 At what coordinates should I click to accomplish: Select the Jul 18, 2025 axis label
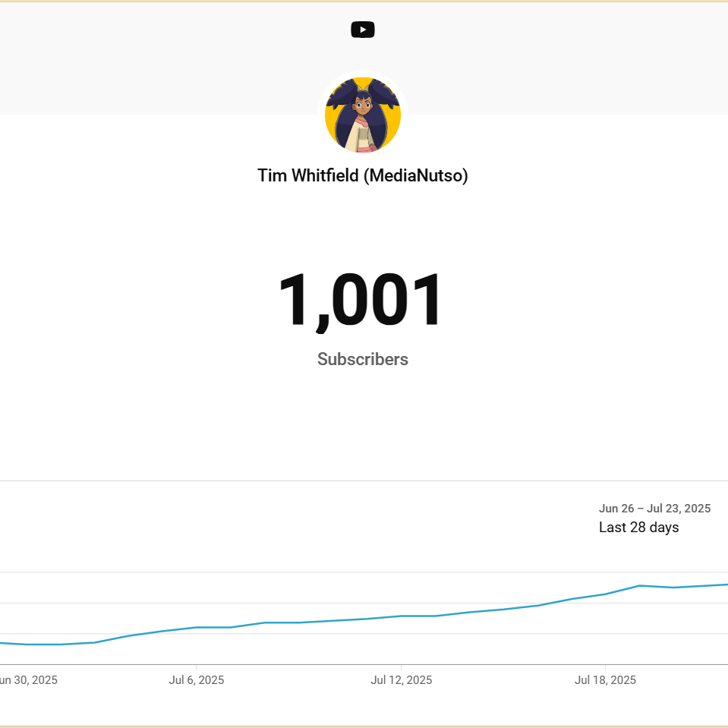click(606, 680)
